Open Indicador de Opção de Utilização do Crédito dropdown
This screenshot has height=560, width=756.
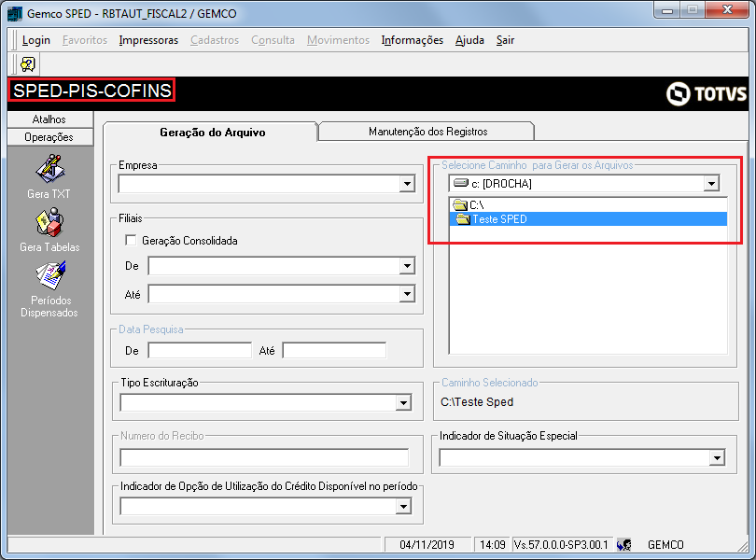tap(403, 507)
